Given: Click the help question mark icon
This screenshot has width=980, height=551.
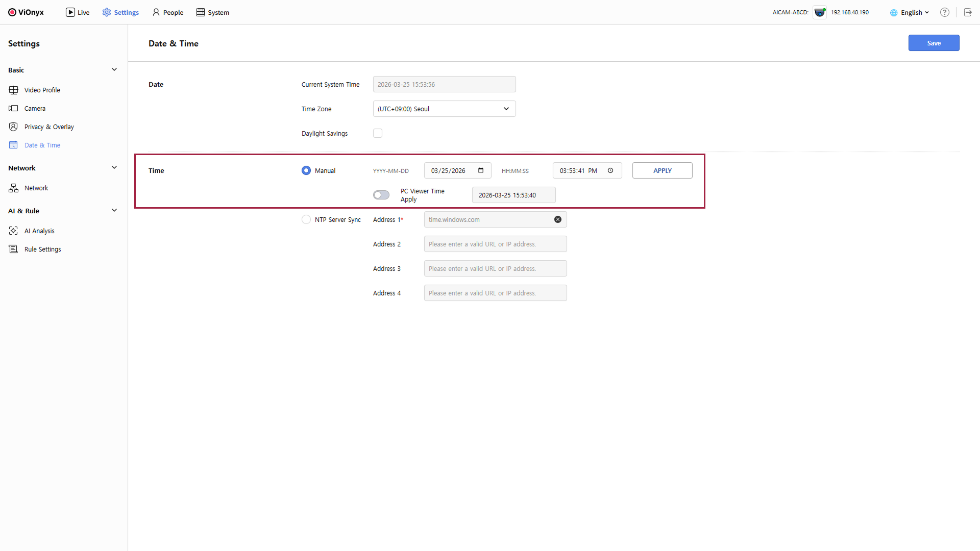Looking at the screenshot, I should (x=945, y=12).
